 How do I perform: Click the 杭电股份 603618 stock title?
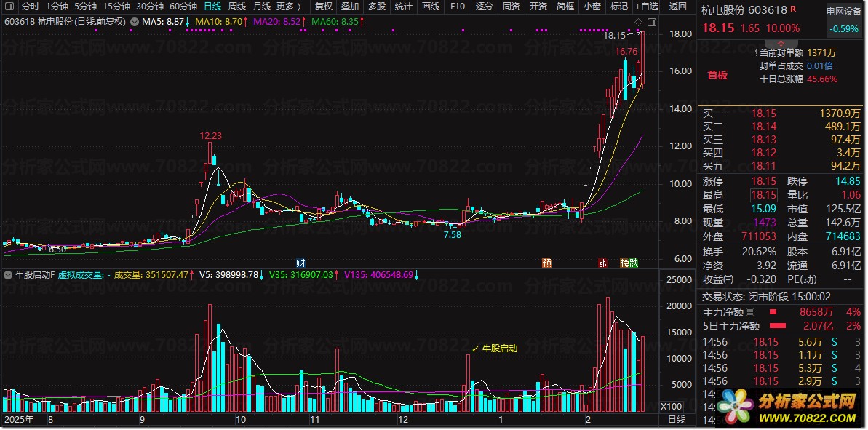(x=744, y=10)
